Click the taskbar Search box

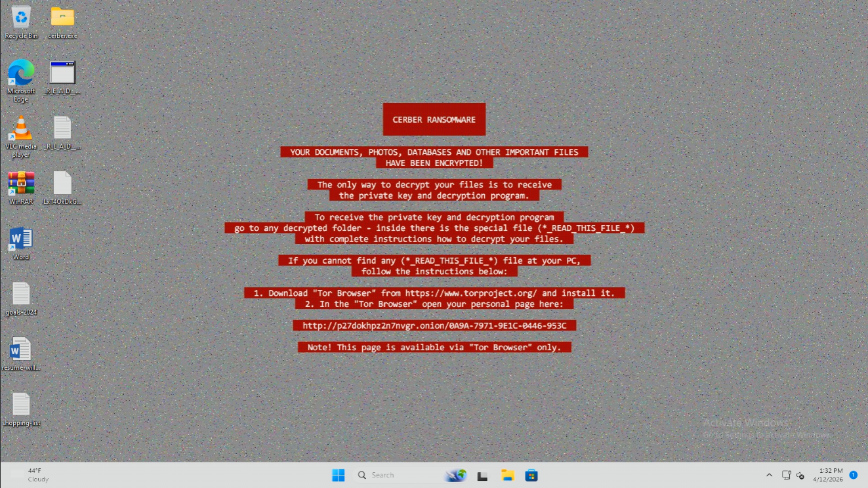[394, 475]
